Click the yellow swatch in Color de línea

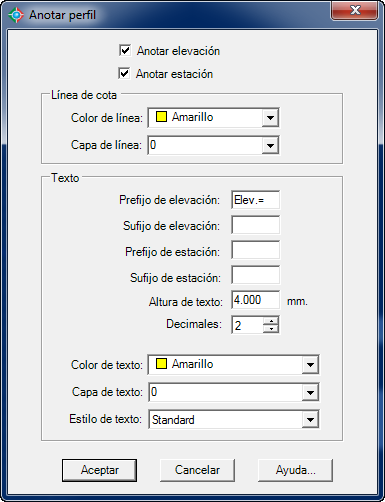(x=161, y=117)
